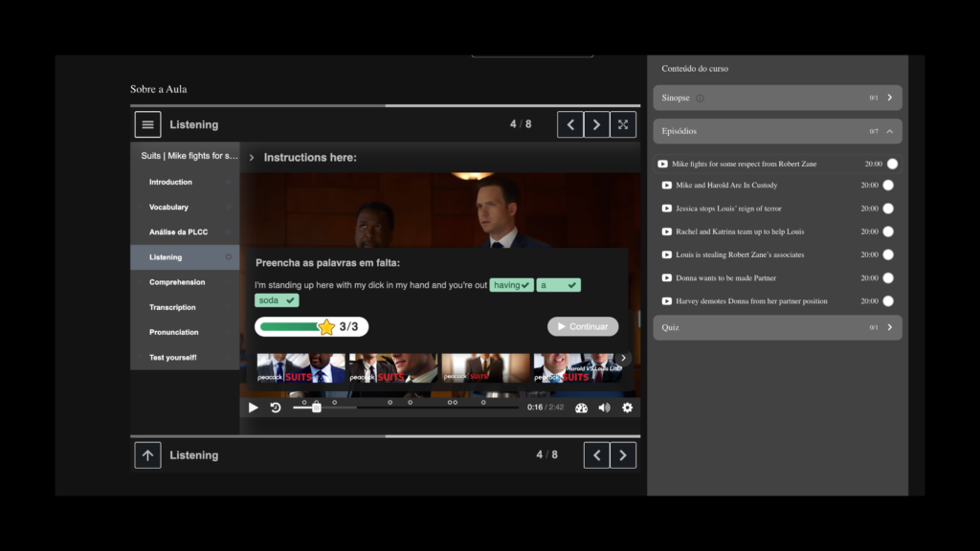The image size is (980, 551).
Task: Toggle completion circle for 'Donna wants to be made Partner'
Action: [x=888, y=278]
